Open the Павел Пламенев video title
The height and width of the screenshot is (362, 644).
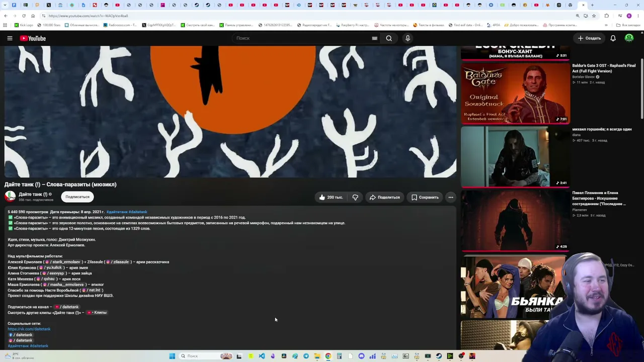click(x=599, y=198)
